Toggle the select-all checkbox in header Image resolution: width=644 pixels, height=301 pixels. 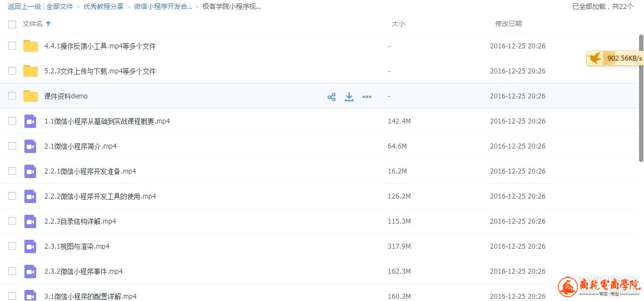12,24
